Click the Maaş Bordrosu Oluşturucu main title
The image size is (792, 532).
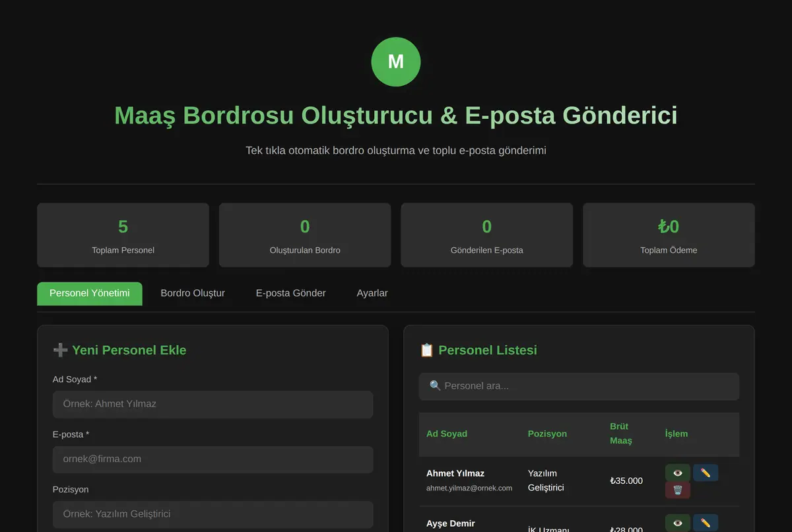396,115
